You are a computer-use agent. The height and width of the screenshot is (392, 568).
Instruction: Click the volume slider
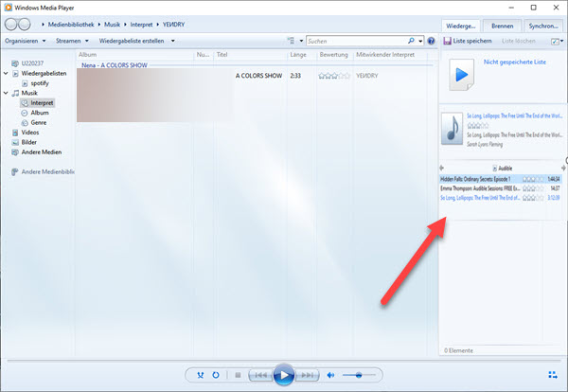(x=359, y=375)
